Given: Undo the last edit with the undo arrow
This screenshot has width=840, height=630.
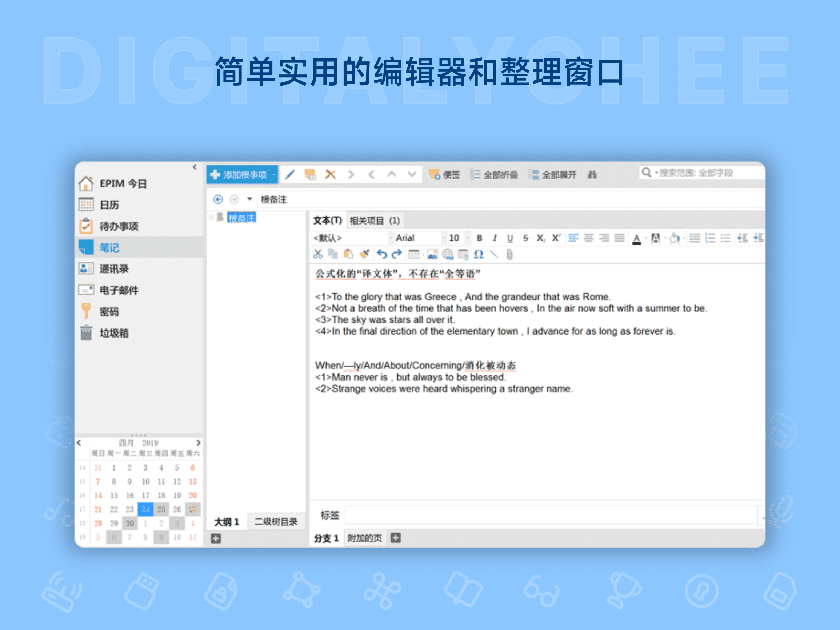Looking at the screenshot, I should 383,254.
